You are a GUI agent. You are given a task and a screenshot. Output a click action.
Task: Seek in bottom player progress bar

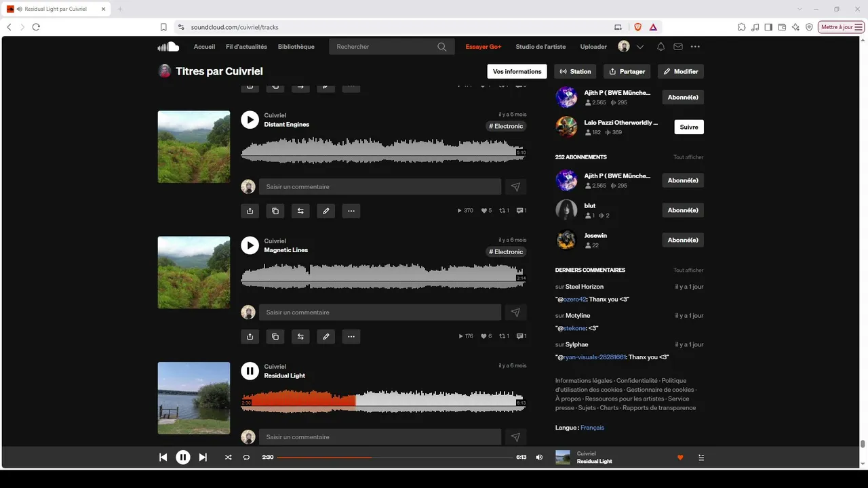tap(395, 457)
